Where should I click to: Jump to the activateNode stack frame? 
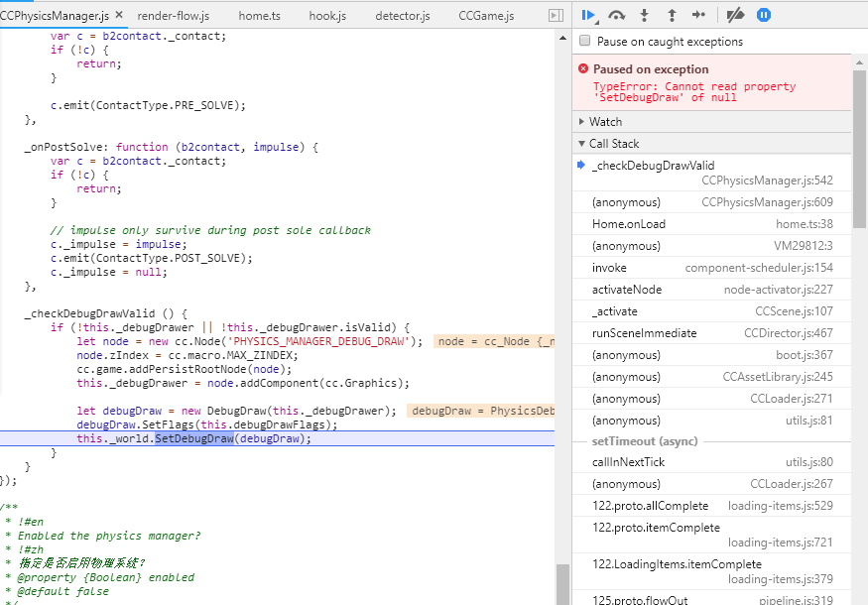[x=626, y=290]
